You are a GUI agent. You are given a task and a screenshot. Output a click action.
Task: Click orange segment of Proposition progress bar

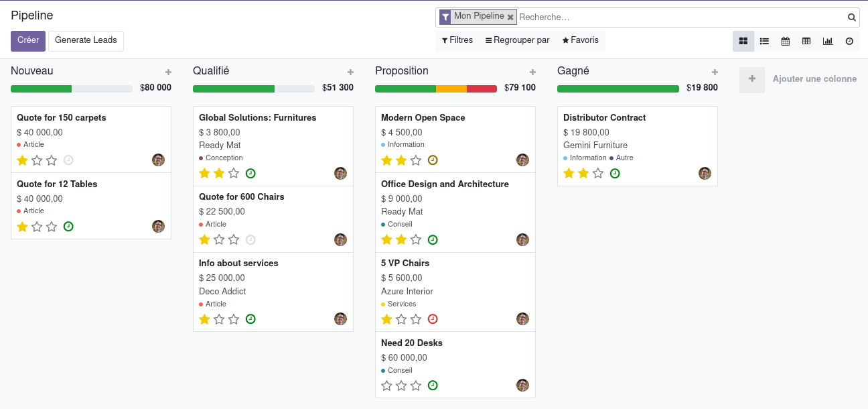[451, 89]
